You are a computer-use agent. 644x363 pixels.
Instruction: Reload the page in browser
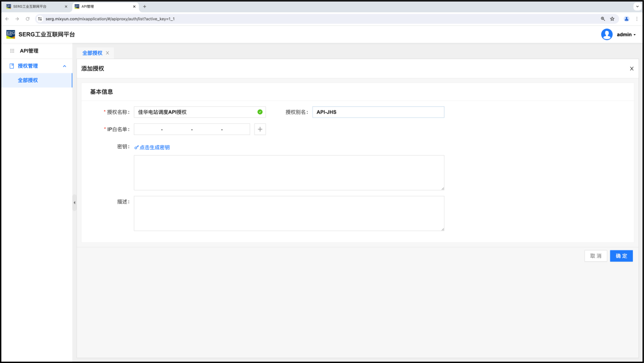pyautogui.click(x=27, y=19)
